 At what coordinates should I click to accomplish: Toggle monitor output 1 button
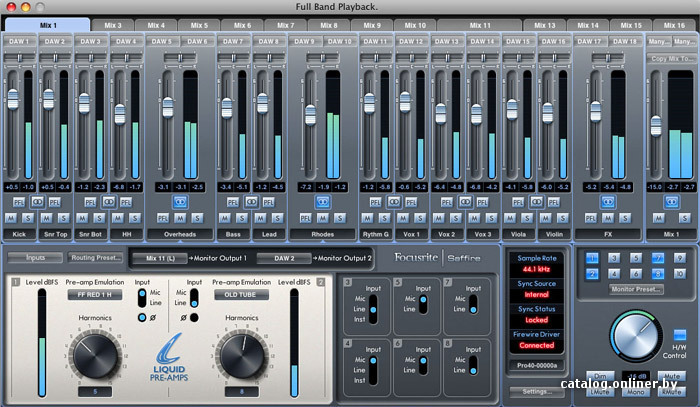pos(592,258)
